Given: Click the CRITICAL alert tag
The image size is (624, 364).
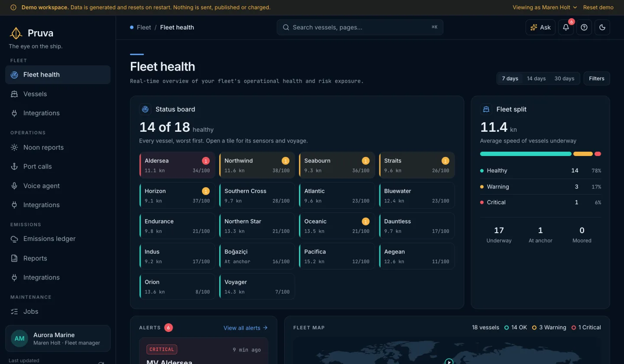Looking at the screenshot, I should click(162, 349).
